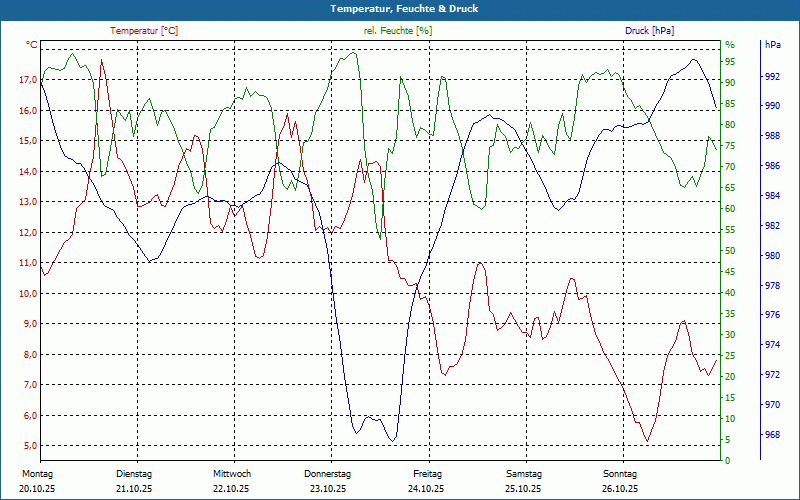Click the "15,0" temperature axis value
Screen dimensions: 800x500
[28, 141]
